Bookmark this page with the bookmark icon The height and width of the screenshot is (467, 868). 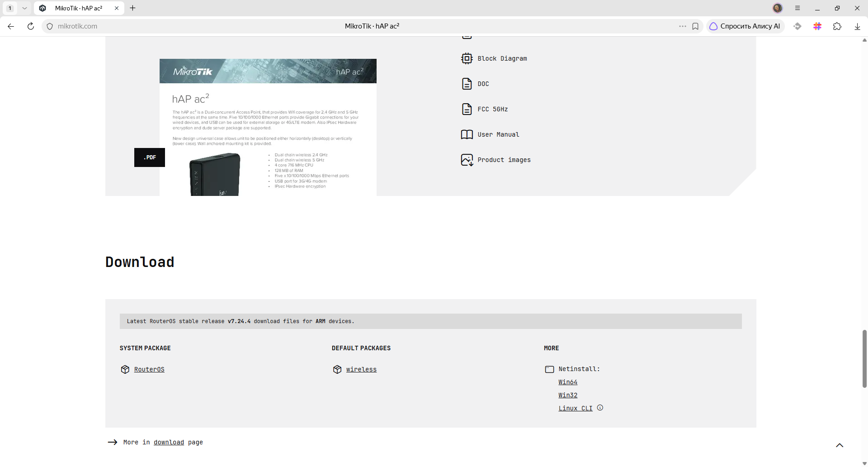click(x=695, y=26)
